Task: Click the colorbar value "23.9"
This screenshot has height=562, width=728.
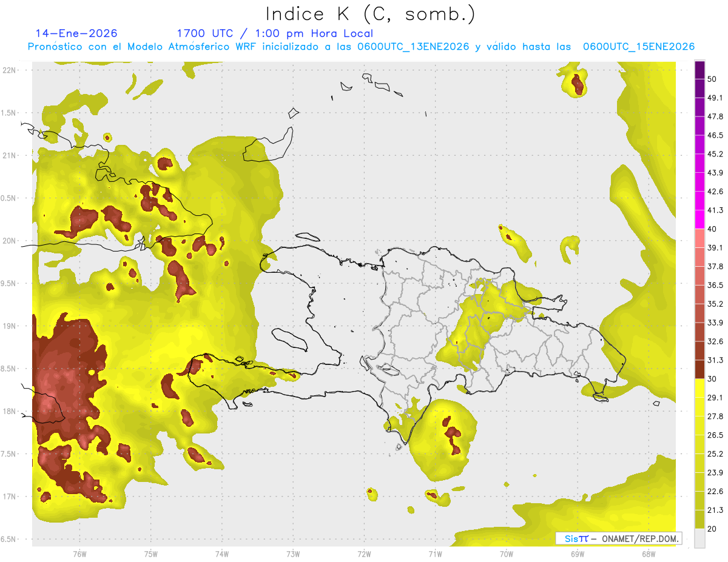Action: click(x=715, y=473)
